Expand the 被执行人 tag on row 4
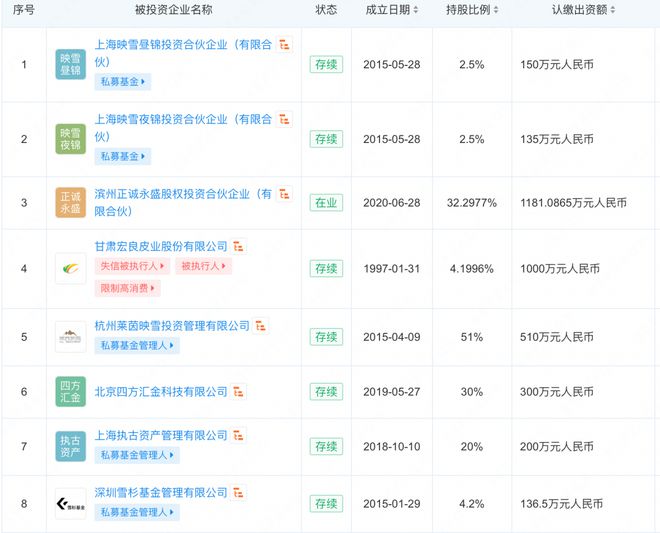The width and height of the screenshot is (660, 533). point(202,267)
